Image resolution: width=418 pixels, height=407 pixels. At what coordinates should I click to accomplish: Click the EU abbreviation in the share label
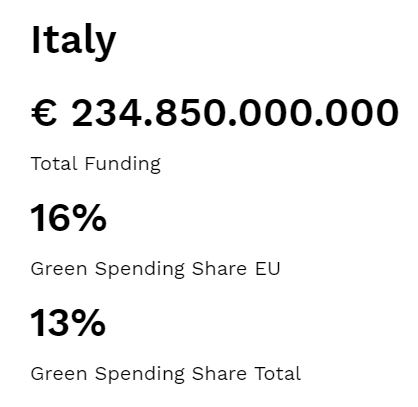(x=268, y=269)
